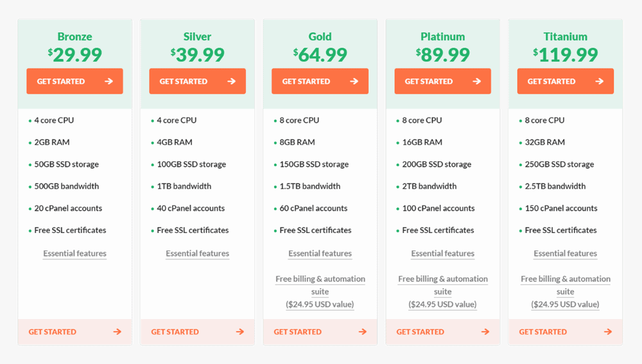Select the Gold plan title
The image size is (642, 364).
tap(320, 37)
